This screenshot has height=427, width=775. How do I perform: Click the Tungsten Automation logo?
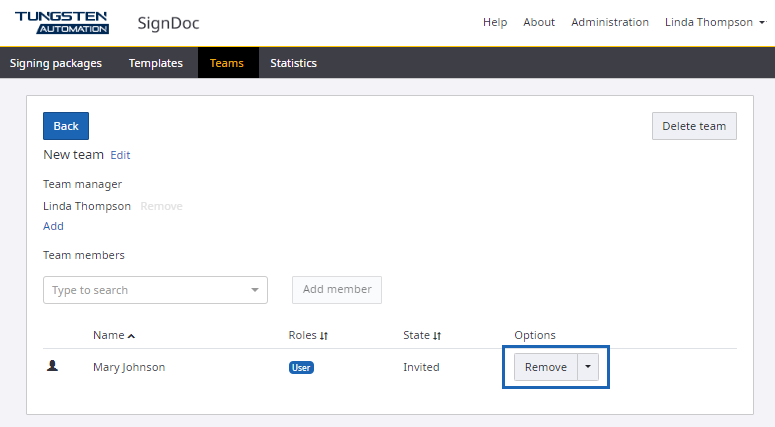pyautogui.click(x=62, y=22)
